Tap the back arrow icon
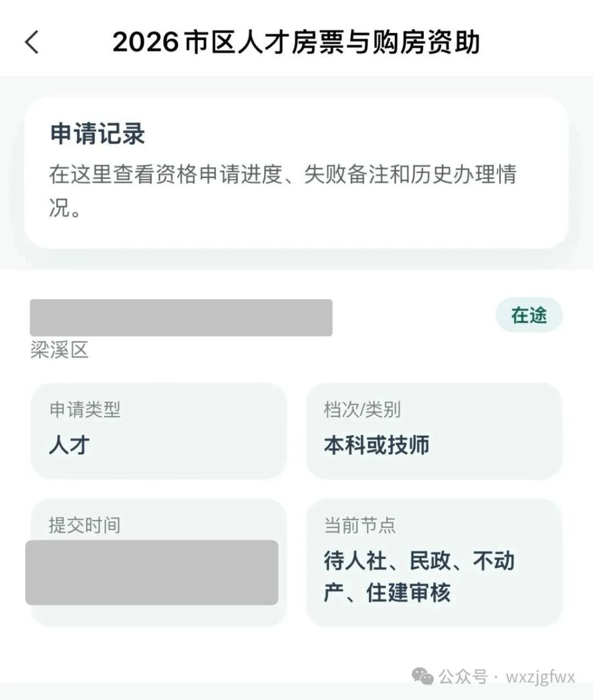Image resolution: width=593 pixels, height=700 pixels. point(32,43)
